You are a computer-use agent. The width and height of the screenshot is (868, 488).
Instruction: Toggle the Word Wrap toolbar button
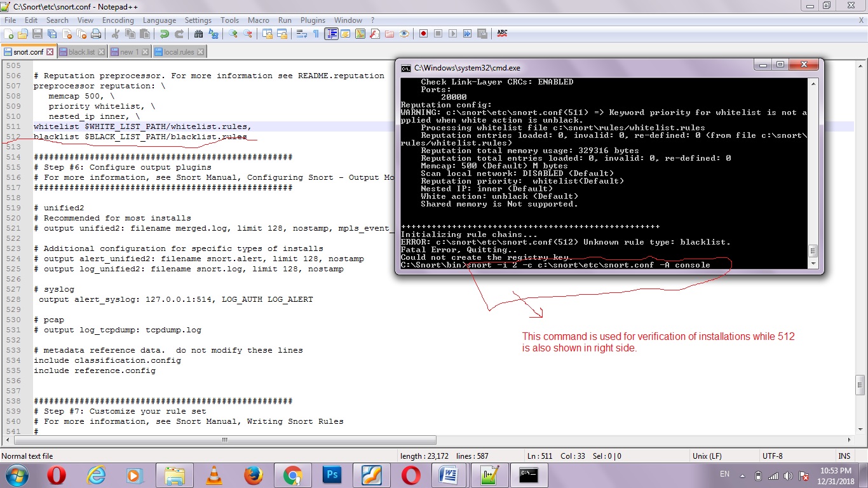pos(301,34)
